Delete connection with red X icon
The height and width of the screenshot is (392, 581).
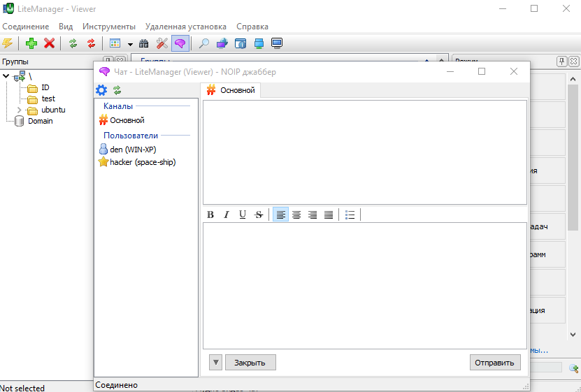click(49, 43)
